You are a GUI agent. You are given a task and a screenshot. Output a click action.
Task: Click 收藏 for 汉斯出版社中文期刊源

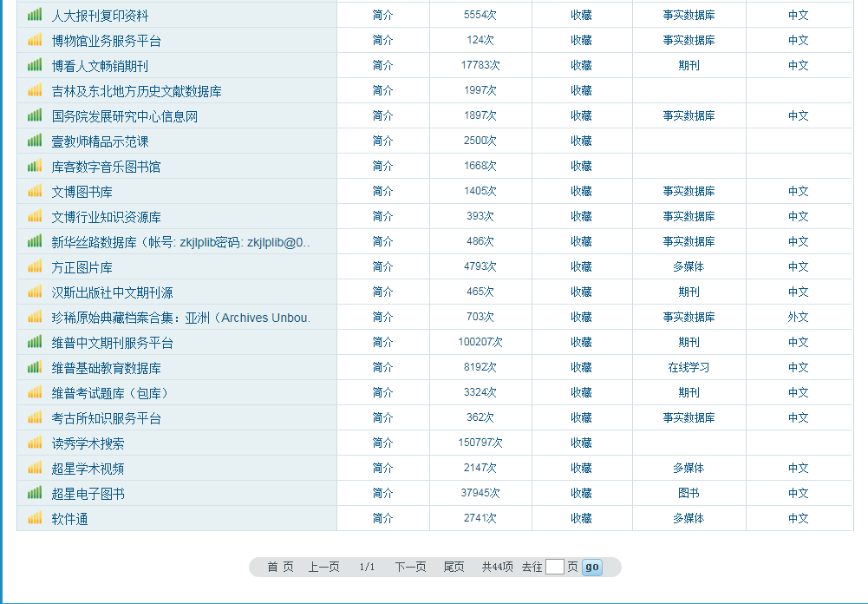581,292
